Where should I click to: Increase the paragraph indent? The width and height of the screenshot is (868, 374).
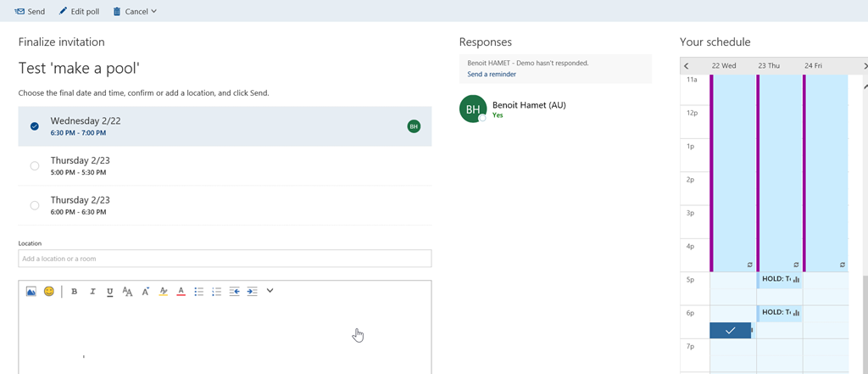tap(252, 292)
